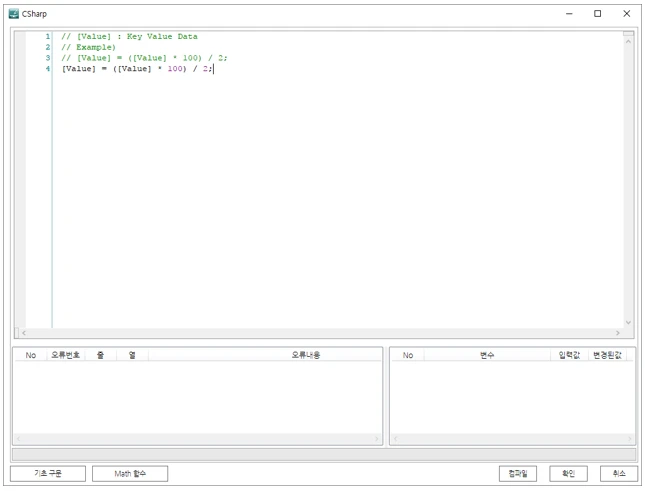Image resolution: width=645 pixels, height=491 pixels.
Task: Click the variable list scroll-right arrow
Action: [629, 439]
